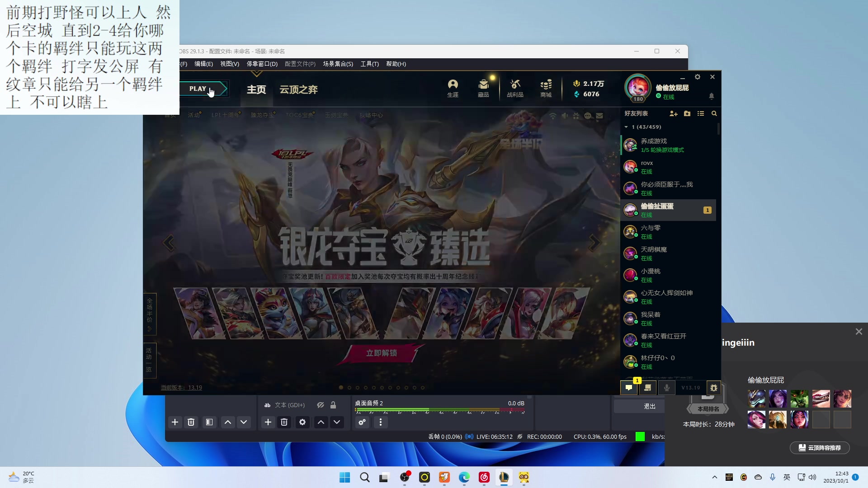Click 活动一览 side banner

pos(150,360)
